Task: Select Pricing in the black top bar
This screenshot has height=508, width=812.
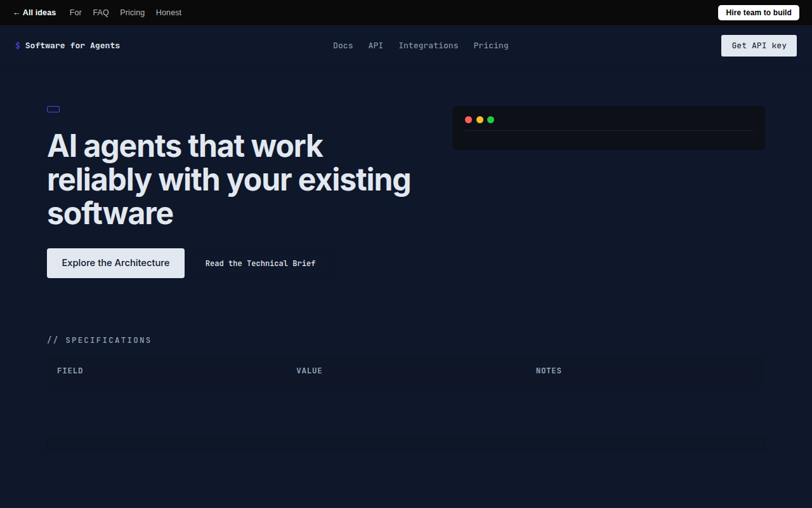Action: (133, 13)
